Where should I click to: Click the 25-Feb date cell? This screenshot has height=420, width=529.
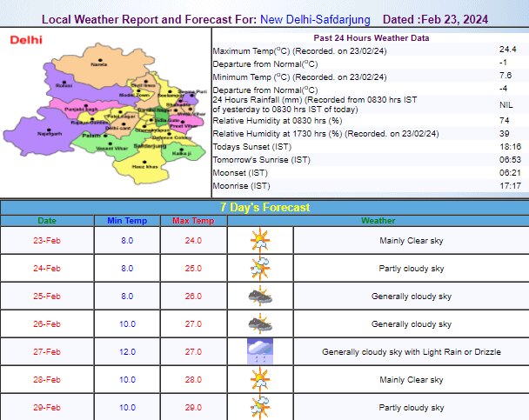(x=47, y=296)
